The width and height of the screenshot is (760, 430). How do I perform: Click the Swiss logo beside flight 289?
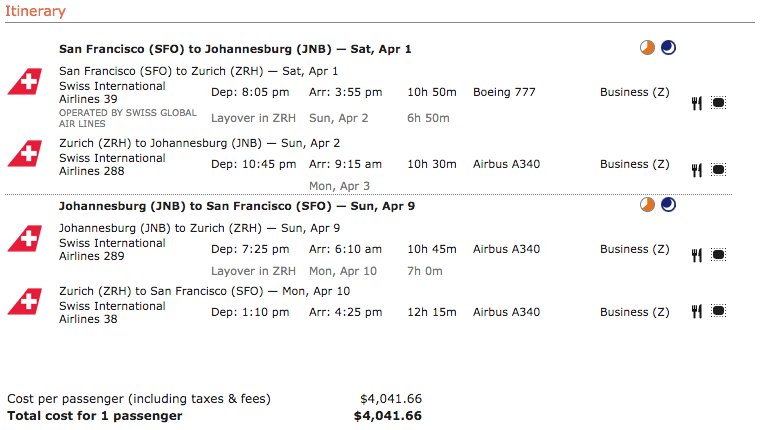(x=25, y=239)
